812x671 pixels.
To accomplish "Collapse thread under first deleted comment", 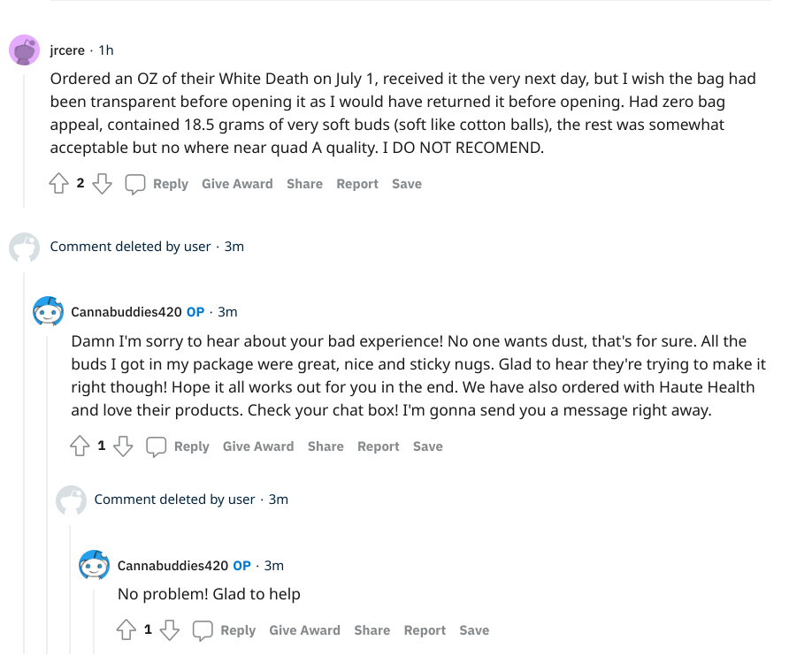I will tap(24, 461).
